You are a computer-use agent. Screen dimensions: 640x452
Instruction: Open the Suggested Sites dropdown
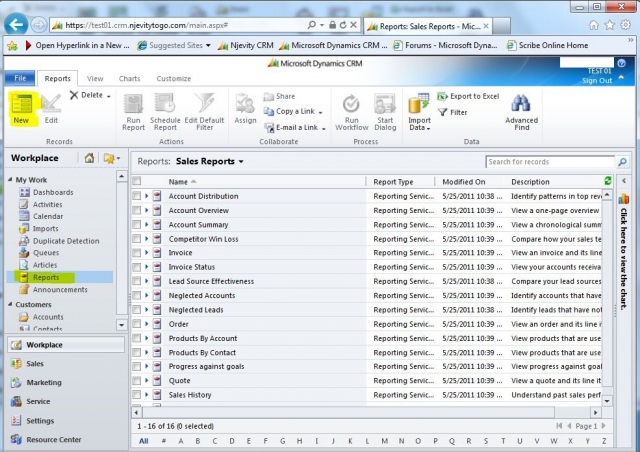pos(208,45)
